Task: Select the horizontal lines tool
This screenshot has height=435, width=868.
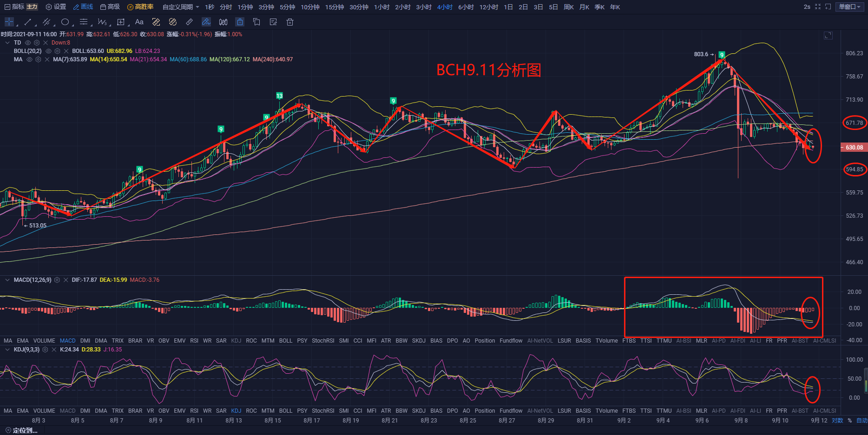Action: pyautogui.click(x=84, y=22)
